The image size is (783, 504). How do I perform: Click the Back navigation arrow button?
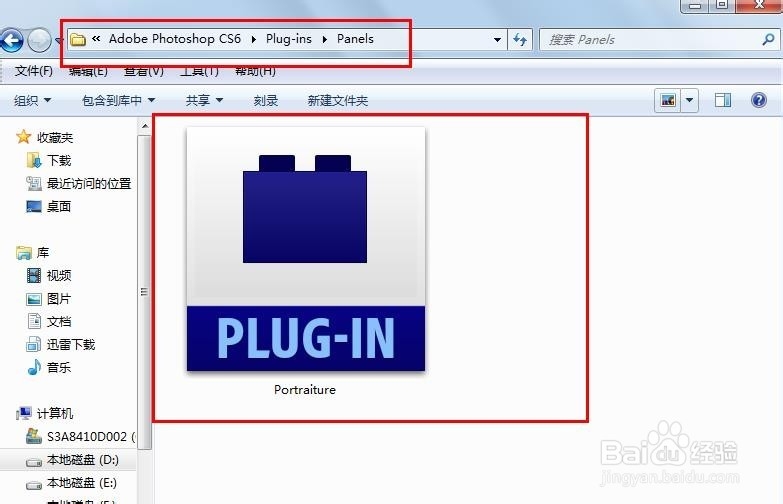tap(11, 40)
